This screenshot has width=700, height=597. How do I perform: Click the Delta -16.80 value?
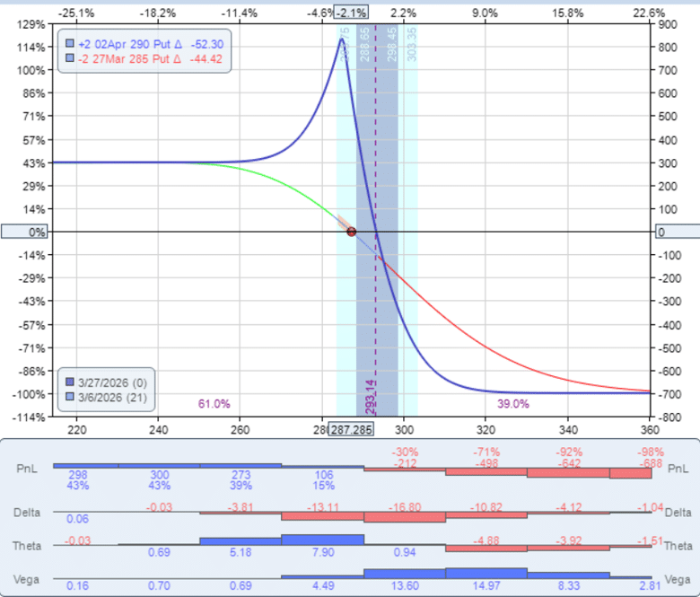[x=405, y=507]
